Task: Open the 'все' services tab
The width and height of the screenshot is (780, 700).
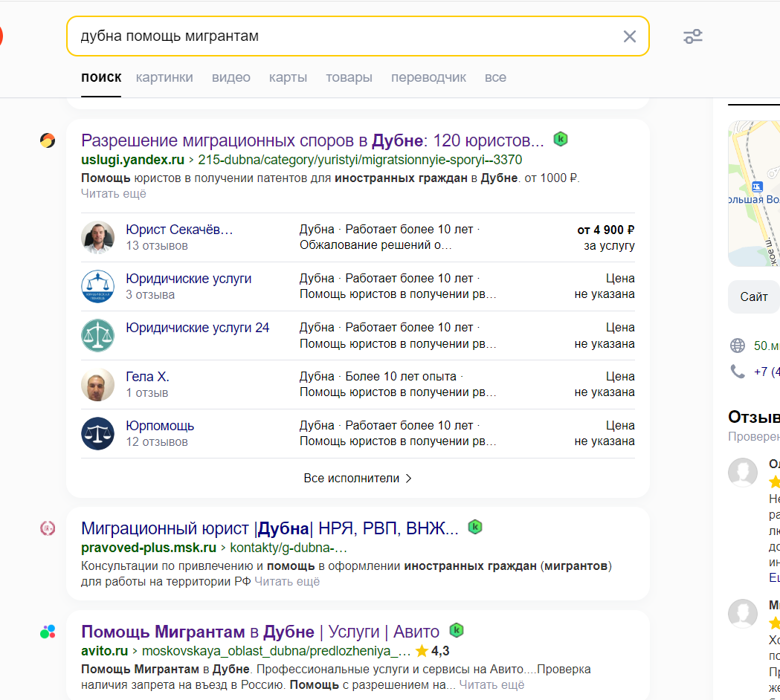Action: pos(495,77)
